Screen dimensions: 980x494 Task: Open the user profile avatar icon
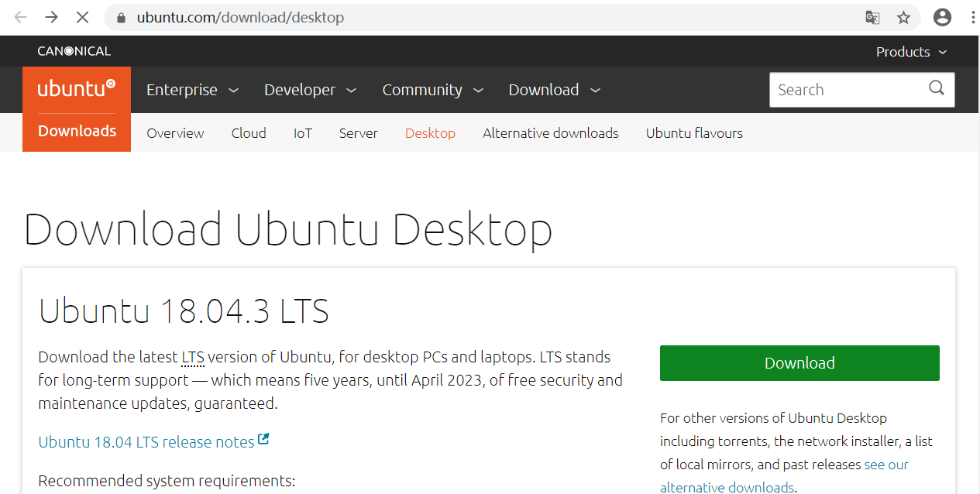pyautogui.click(x=942, y=17)
